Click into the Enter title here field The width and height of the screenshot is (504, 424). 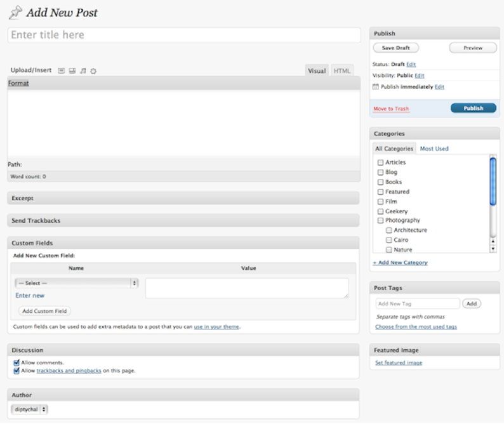[183, 35]
